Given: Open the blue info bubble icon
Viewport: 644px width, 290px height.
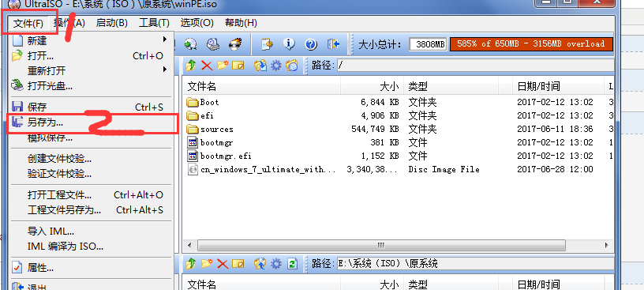Looking at the screenshot, I should pos(289,44).
